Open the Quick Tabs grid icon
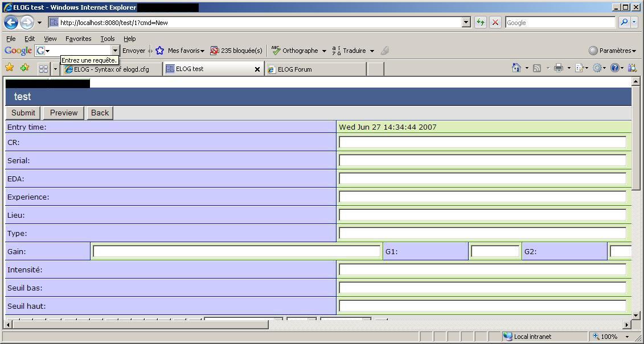 (x=43, y=69)
